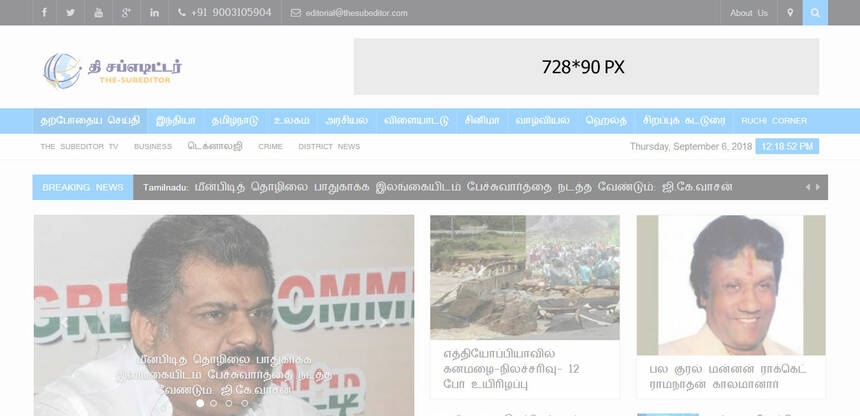Image resolution: width=860 pixels, height=416 pixels.
Task: Click the Google Plus icon
Action: tap(126, 13)
